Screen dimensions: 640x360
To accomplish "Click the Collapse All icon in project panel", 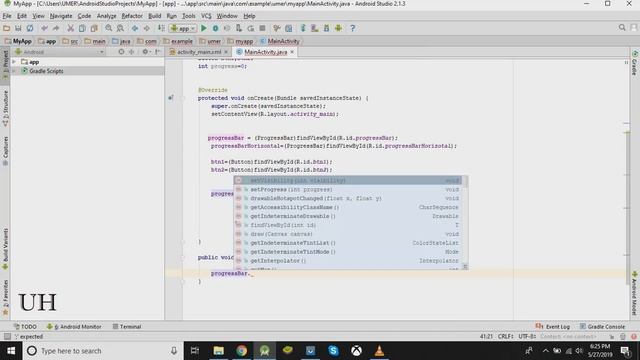I will click(131, 52).
